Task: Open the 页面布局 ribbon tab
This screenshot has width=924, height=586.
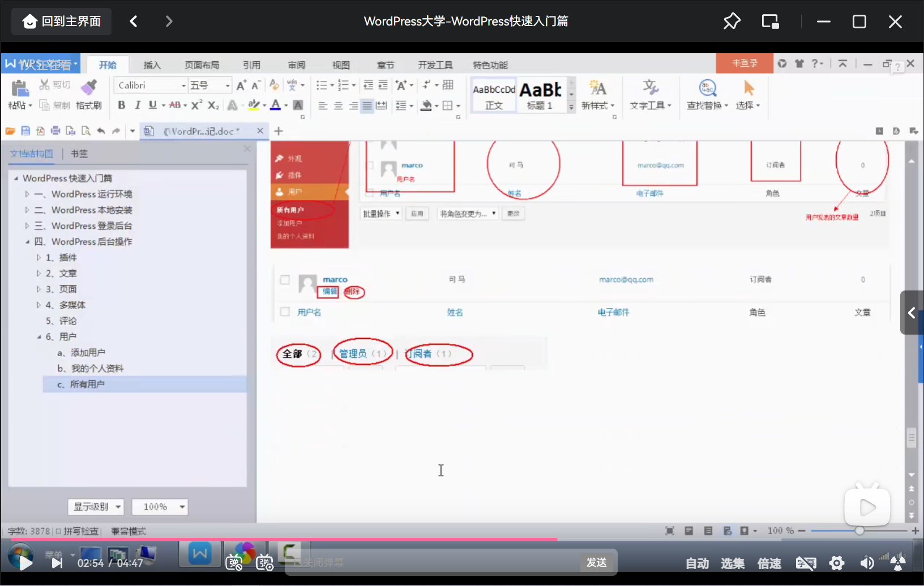Action: (202, 65)
